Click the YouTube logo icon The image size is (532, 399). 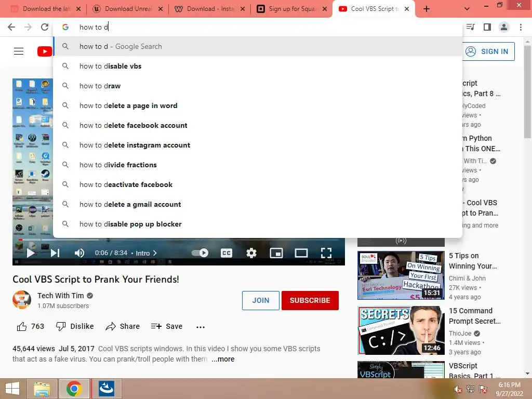pyautogui.click(x=45, y=51)
